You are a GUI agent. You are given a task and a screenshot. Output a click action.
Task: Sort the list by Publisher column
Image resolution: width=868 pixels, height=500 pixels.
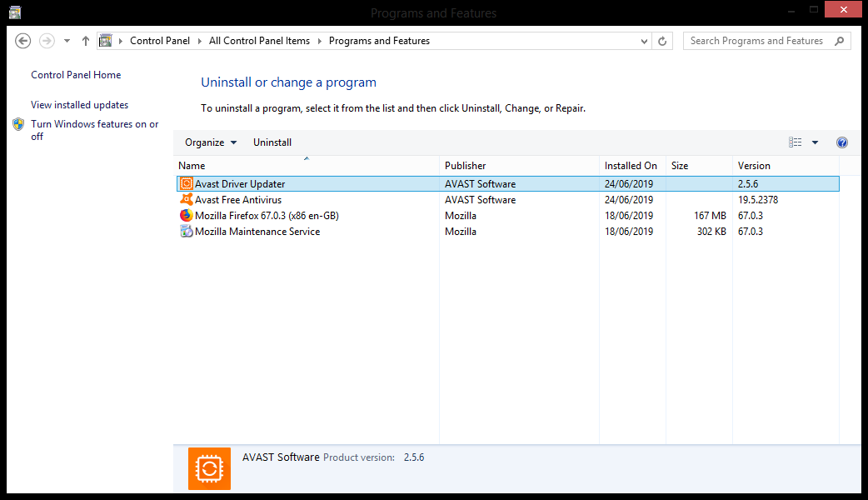[466, 166]
